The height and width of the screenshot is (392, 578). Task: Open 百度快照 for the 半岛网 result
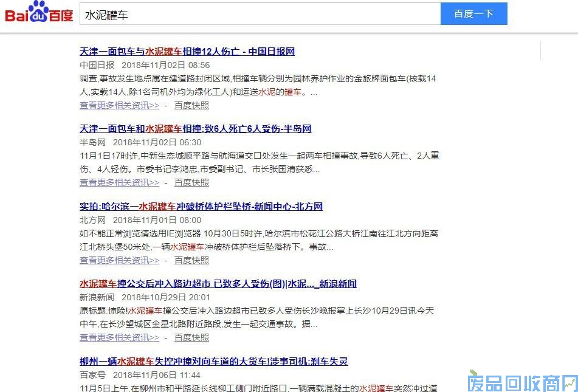tap(191, 182)
